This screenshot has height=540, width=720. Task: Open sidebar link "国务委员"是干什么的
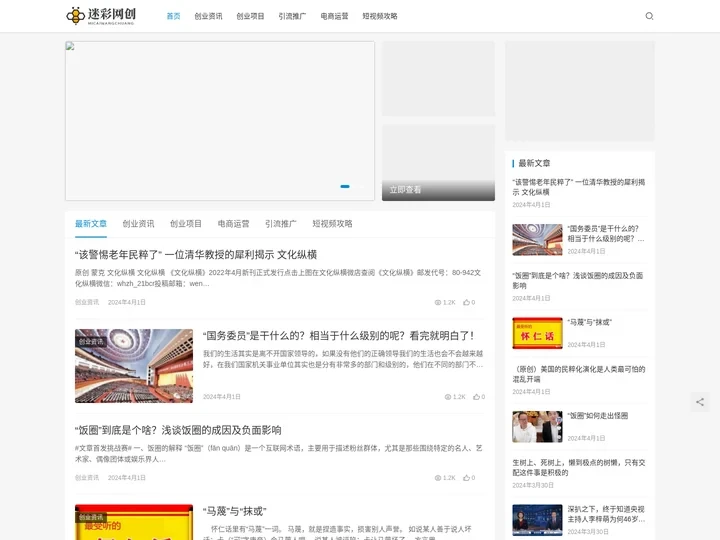coord(606,234)
